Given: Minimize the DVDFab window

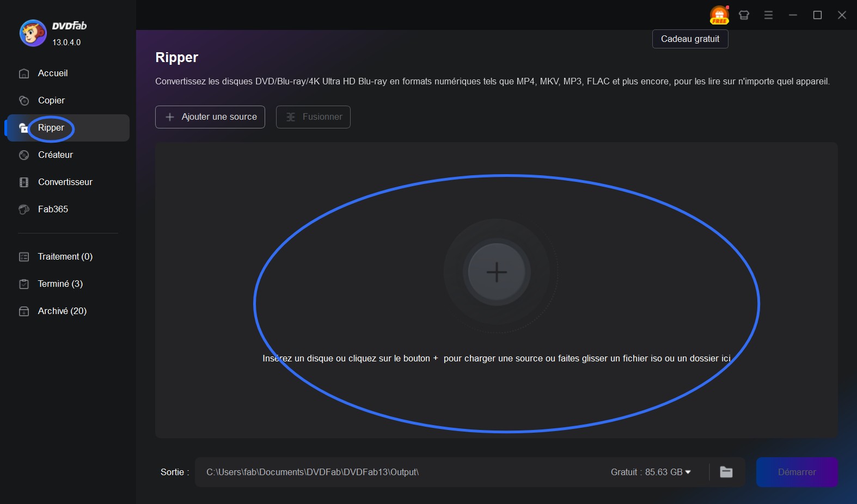Looking at the screenshot, I should pyautogui.click(x=793, y=15).
